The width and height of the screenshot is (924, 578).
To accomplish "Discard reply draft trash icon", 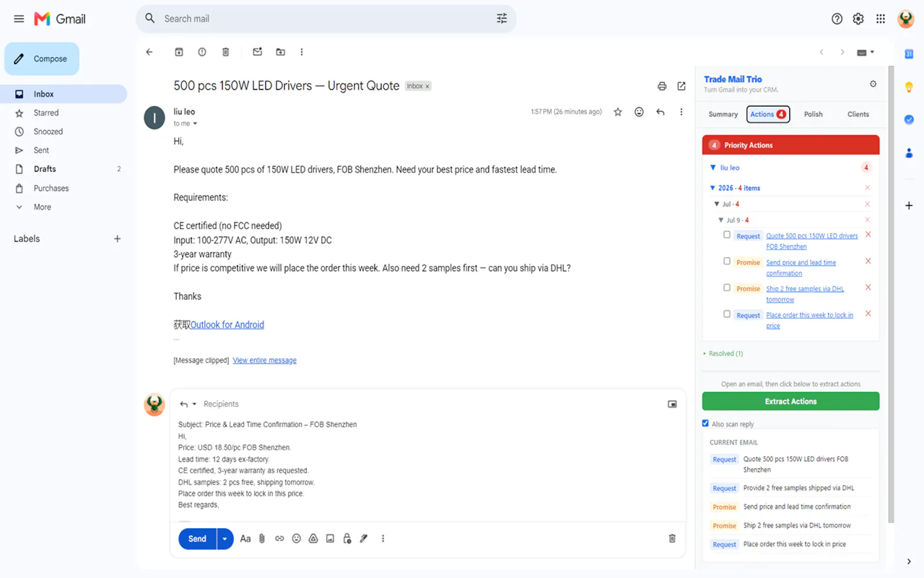I will pyautogui.click(x=672, y=539).
